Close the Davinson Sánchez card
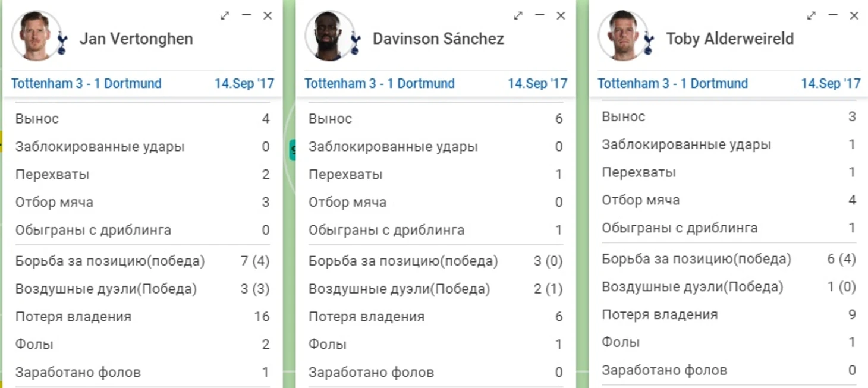The width and height of the screenshot is (868, 388). point(561,16)
